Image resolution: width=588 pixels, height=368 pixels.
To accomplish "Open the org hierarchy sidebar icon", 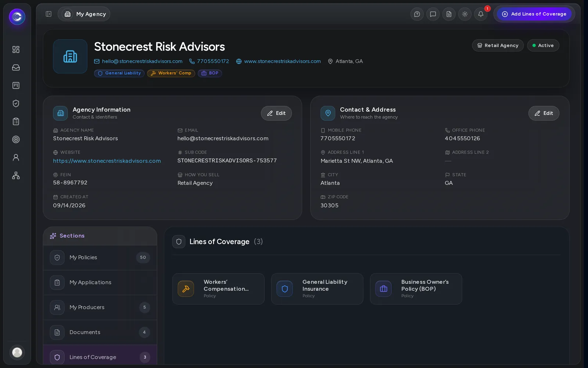I will [x=16, y=176].
